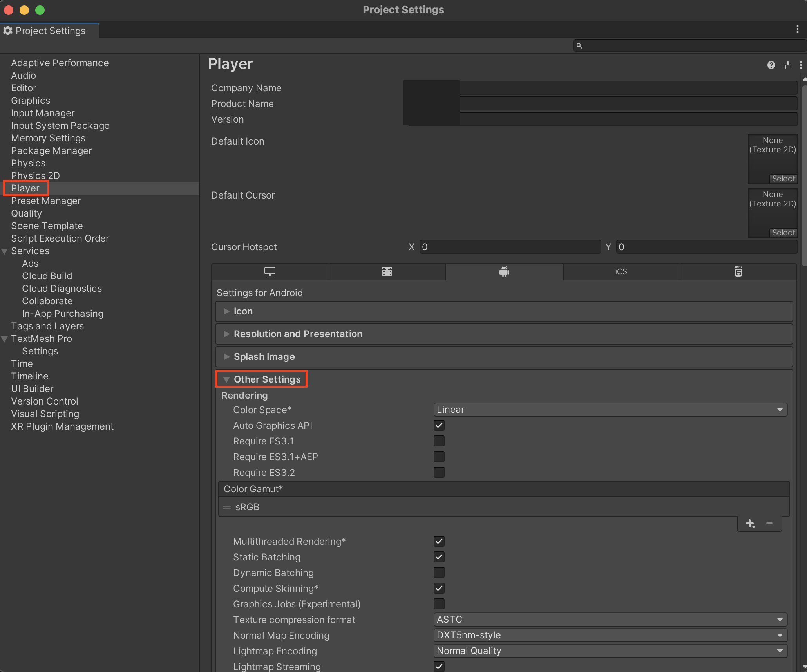Toggle Graphics Jobs (Experimental) checkbox
Screen dimensions: 807x672
click(439, 604)
